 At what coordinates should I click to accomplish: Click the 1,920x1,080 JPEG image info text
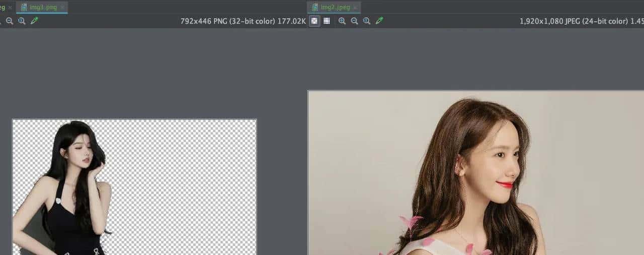pyautogui.click(x=582, y=21)
